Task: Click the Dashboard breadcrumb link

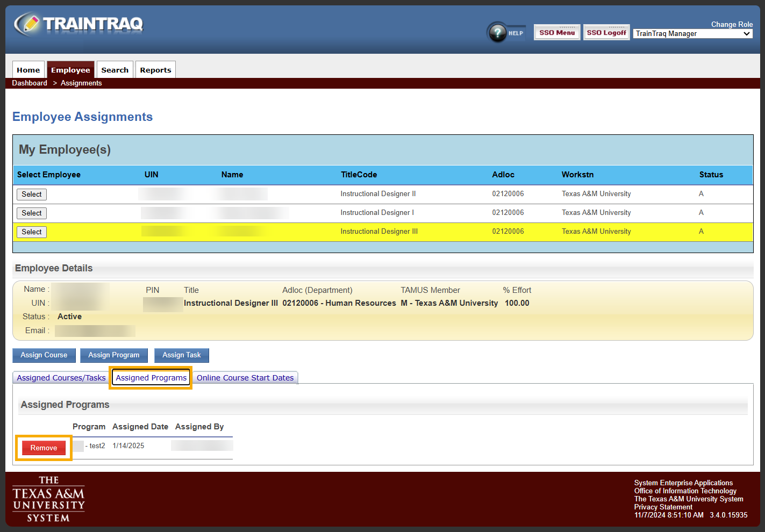Action: (x=30, y=83)
